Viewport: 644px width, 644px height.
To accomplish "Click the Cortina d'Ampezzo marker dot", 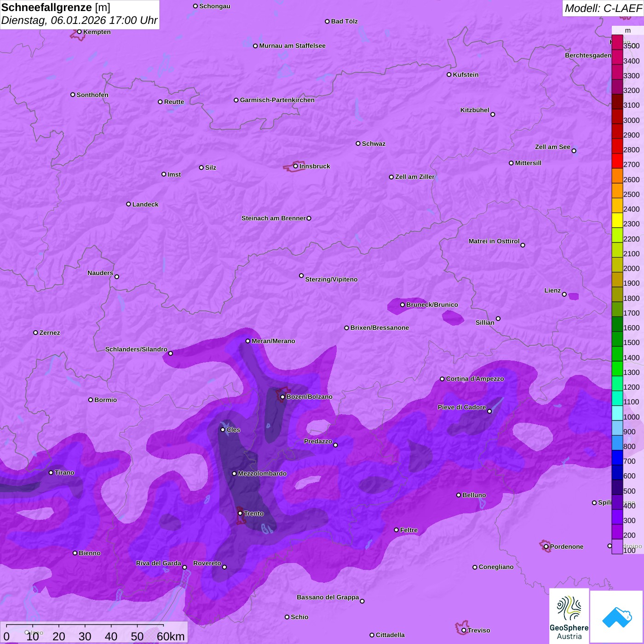I will [442, 379].
